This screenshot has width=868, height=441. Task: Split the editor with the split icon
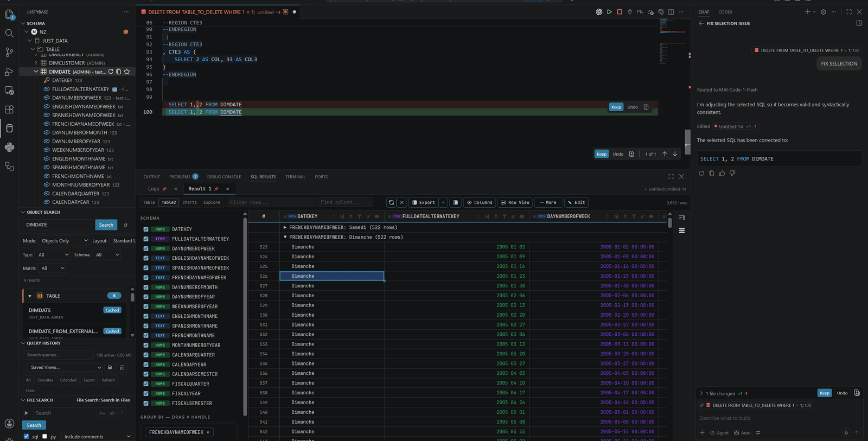(671, 12)
